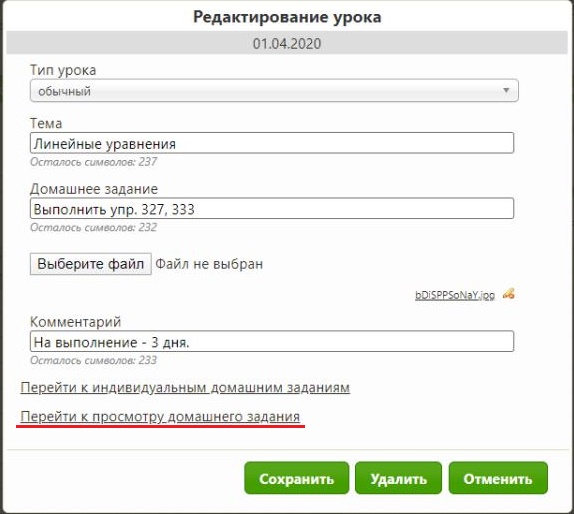
Task: Edit the homework field Выполнить упр. 327, 333
Action: (272, 208)
